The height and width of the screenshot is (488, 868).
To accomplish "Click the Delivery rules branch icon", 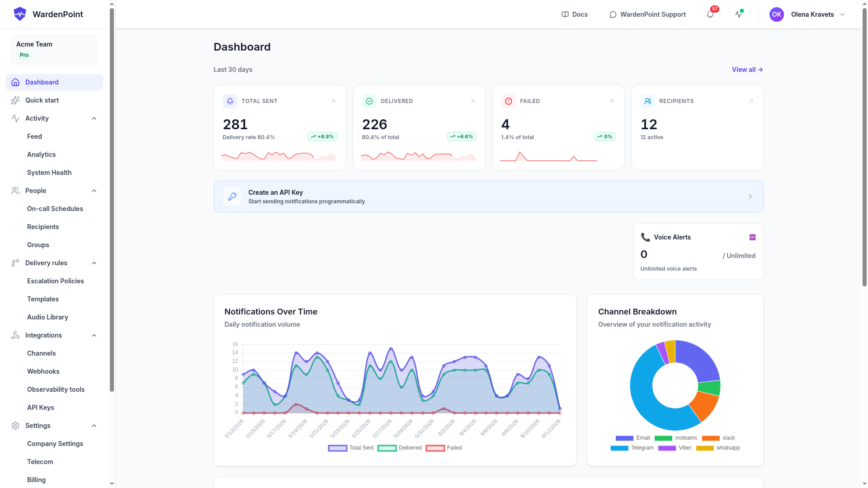I will click(15, 263).
